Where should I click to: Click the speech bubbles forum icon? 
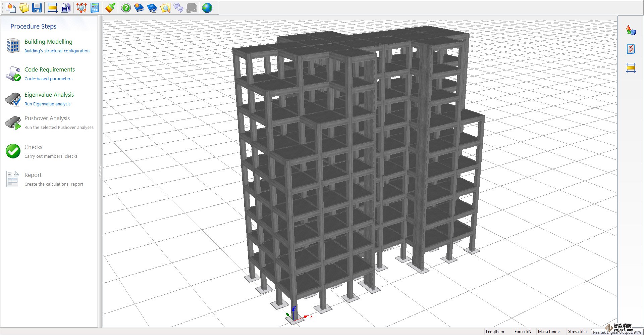(x=178, y=8)
